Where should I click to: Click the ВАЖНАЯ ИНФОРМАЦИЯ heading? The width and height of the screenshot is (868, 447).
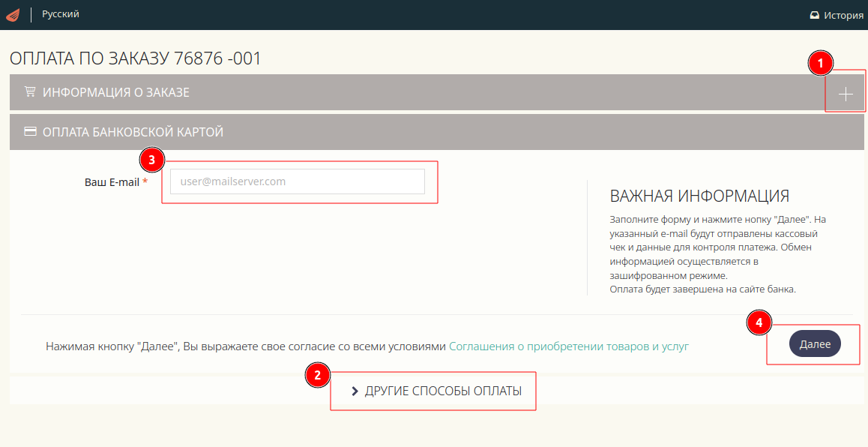coord(699,196)
